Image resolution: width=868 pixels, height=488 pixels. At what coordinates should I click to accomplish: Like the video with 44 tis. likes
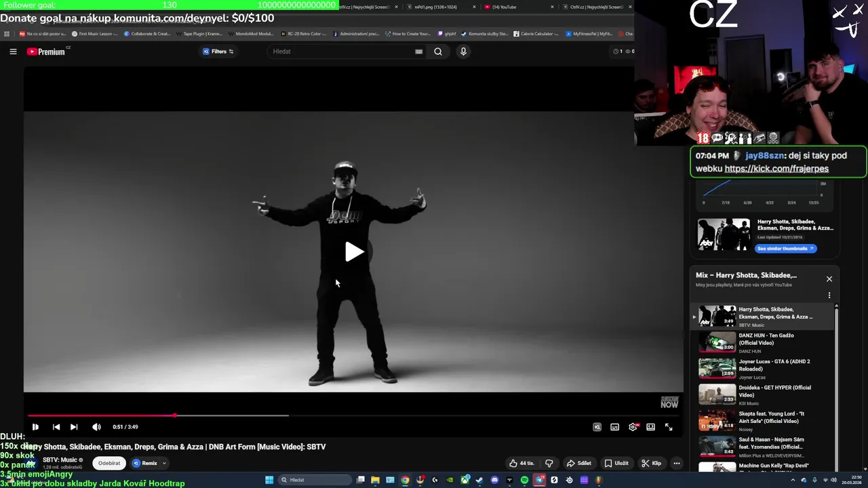click(x=521, y=464)
